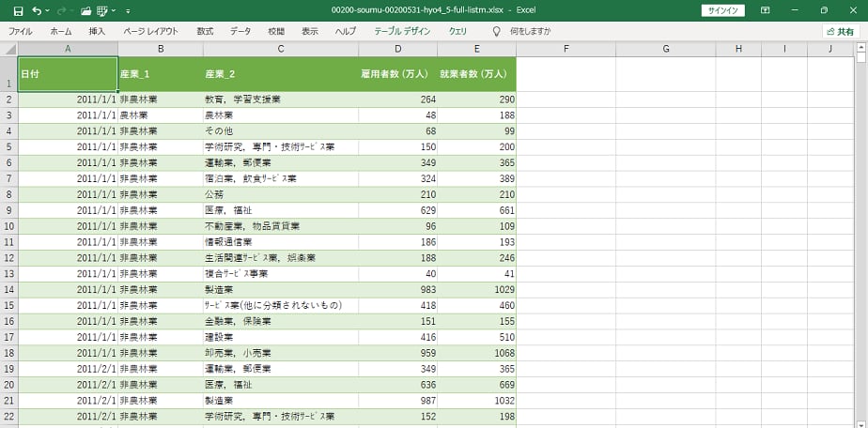
Task: Select the column C header
Action: (x=280, y=49)
